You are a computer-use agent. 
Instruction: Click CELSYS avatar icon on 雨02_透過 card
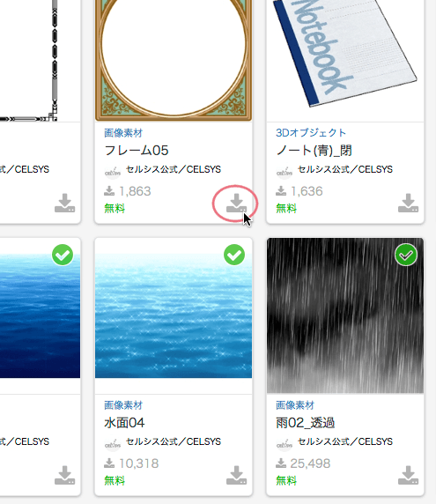pos(285,443)
